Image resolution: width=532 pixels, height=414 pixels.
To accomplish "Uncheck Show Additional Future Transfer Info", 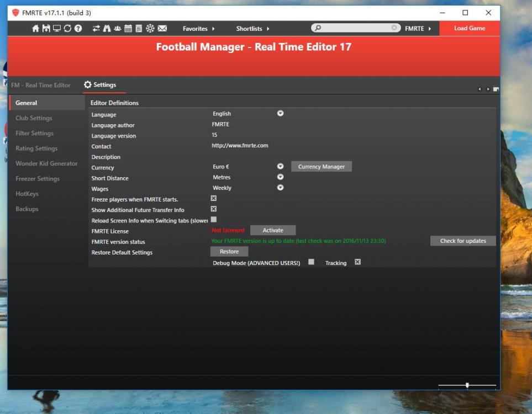I will coord(214,209).
